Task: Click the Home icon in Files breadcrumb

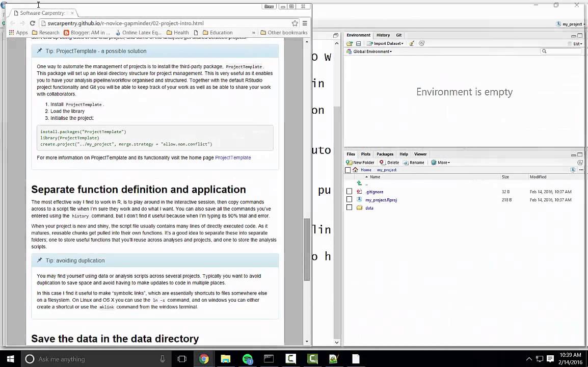Action: pos(355,170)
